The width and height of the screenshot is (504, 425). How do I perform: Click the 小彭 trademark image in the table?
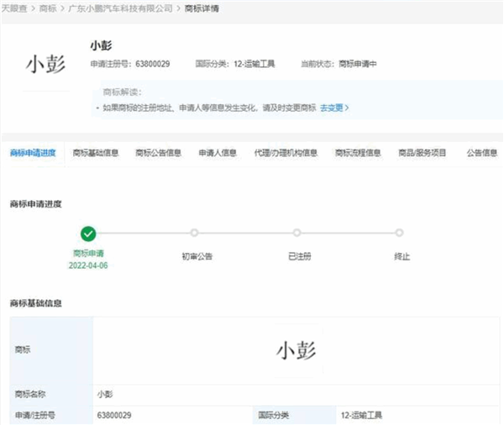pyautogui.click(x=297, y=350)
